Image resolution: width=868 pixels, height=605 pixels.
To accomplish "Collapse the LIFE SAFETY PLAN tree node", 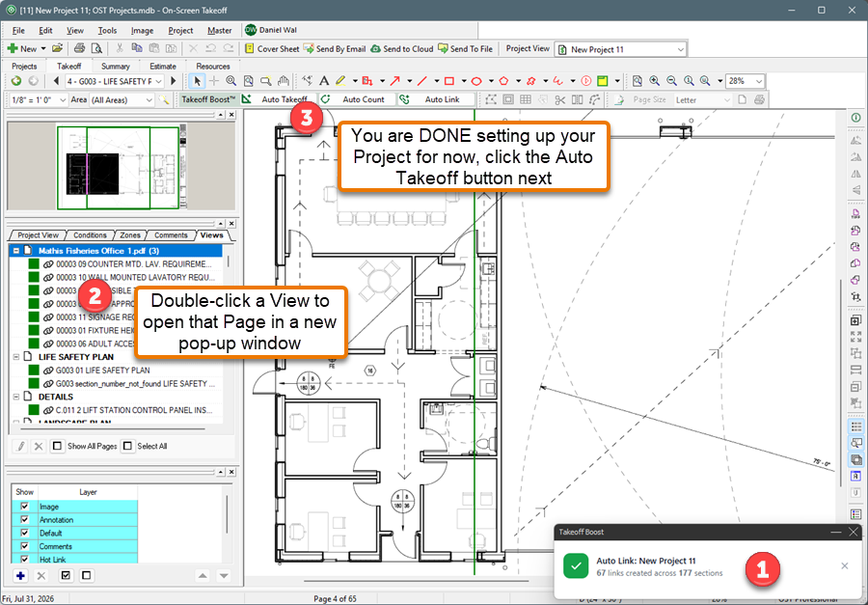I will click(16, 357).
